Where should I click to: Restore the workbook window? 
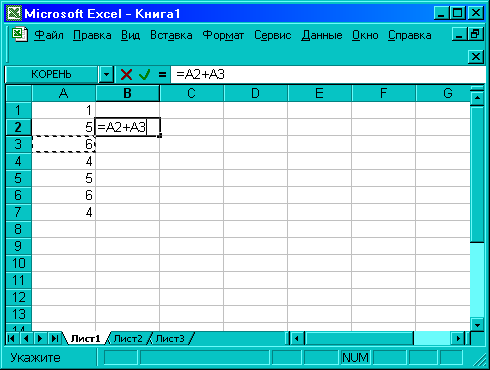tap(475, 34)
